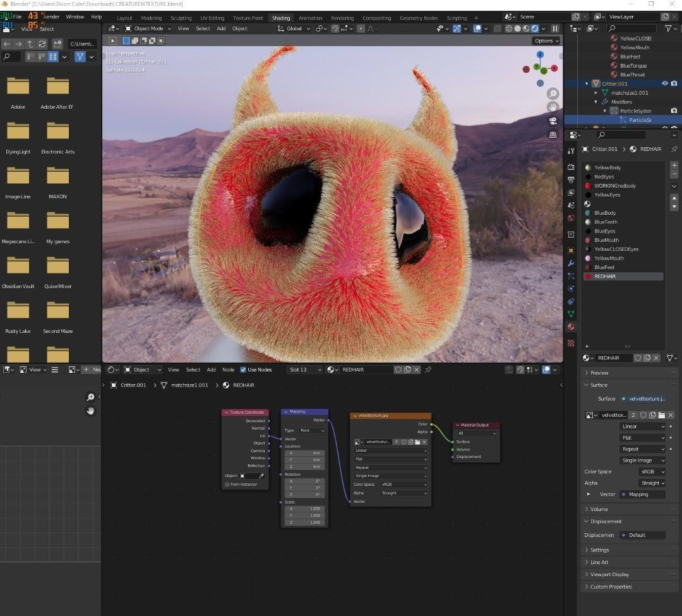
Task: Create new folder in file browser
Action: click(x=57, y=44)
